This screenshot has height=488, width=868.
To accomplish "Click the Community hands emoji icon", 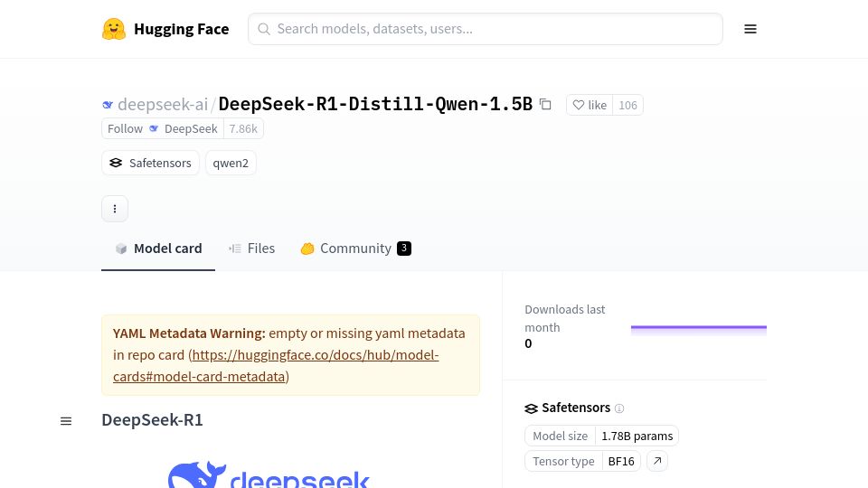I will click(307, 249).
